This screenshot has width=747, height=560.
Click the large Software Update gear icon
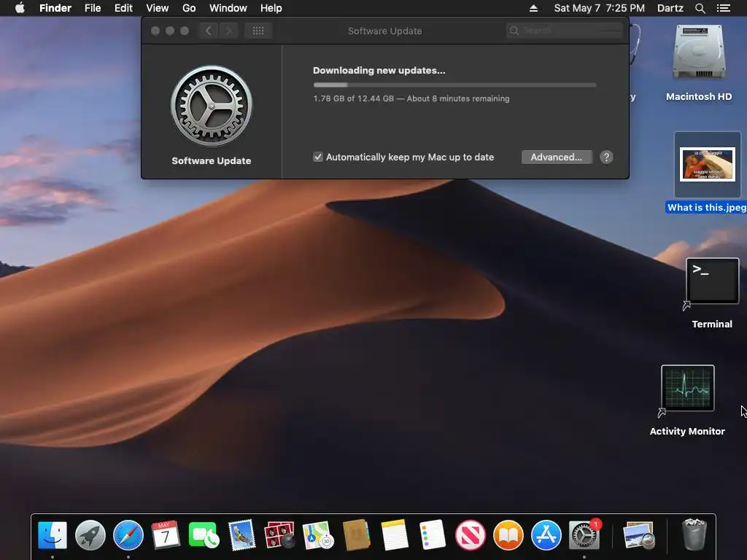(212, 106)
